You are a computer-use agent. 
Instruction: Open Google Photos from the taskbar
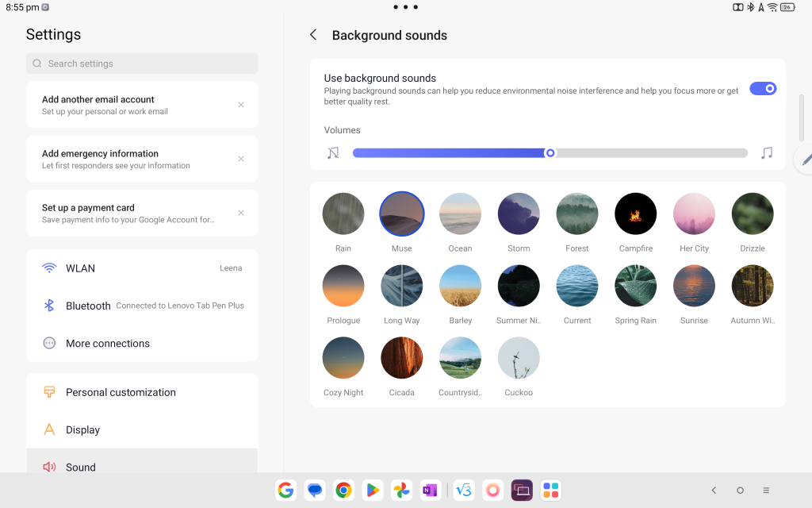(402, 491)
